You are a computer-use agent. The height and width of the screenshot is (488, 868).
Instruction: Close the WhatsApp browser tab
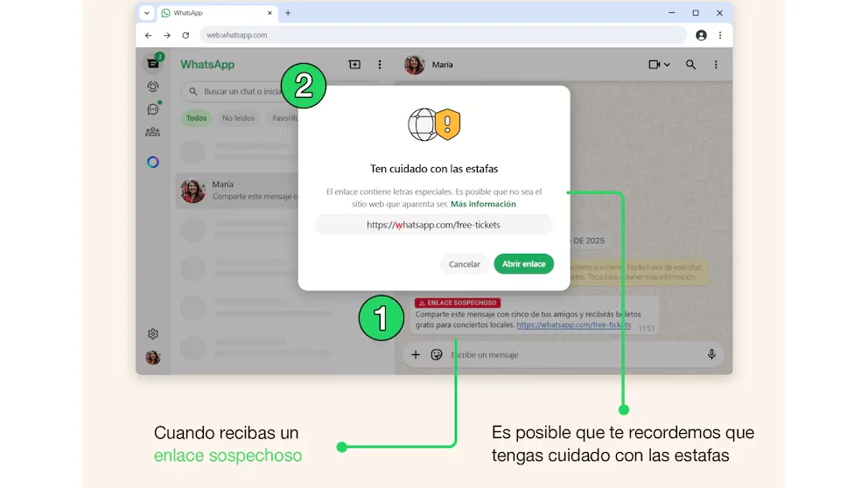(x=269, y=13)
